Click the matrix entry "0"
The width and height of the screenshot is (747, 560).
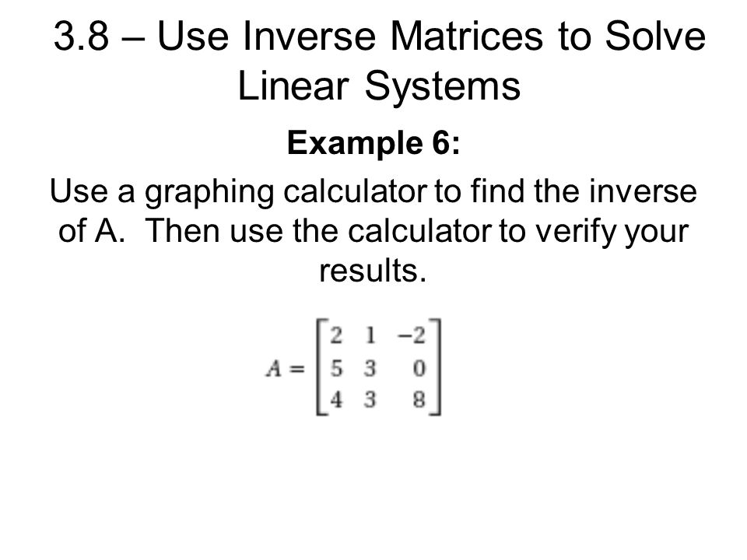coord(419,368)
